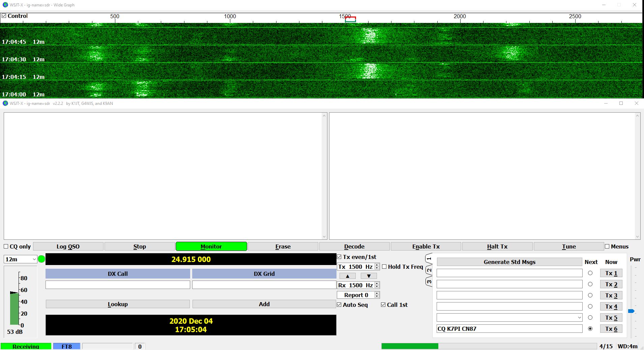Image resolution: width=644 pixels, height=350 pixels.
Task: Increase the Rx frequency spinner
Action: pos(377,284)
